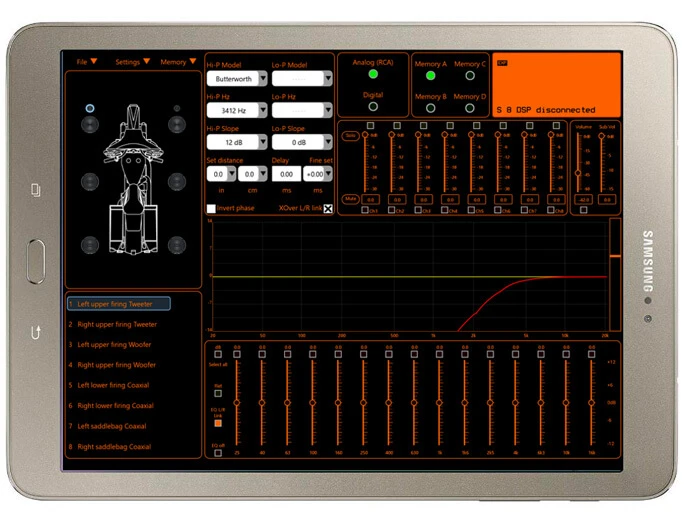Viewport: 686px width, 518px height.
Task: Expand the Hi-P Hz frequency dropdown
Action: click(236, 110)
